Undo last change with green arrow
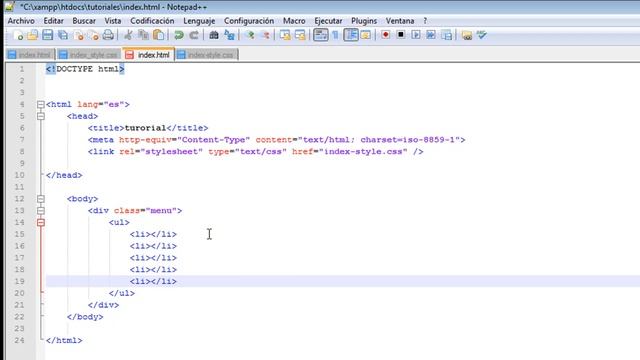 (x=178, y=36)
